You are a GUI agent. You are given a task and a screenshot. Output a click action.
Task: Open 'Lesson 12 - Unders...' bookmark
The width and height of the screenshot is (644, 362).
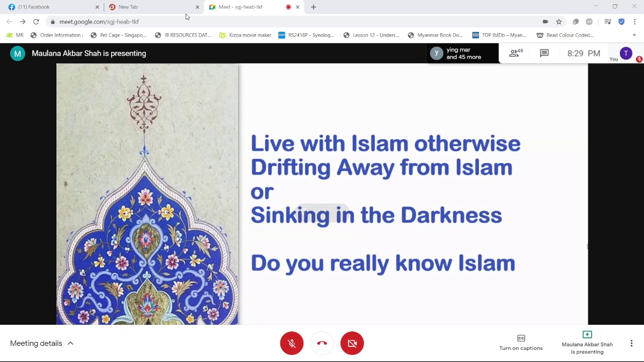[371, 35]
